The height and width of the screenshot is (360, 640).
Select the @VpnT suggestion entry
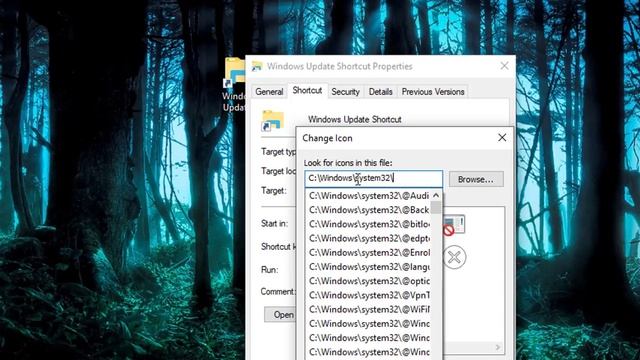[369, 295]
